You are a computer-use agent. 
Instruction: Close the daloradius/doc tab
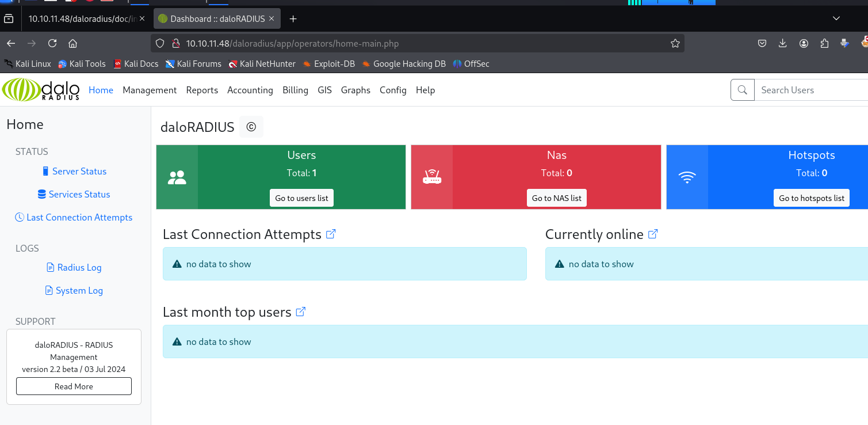tap(142, 19)
